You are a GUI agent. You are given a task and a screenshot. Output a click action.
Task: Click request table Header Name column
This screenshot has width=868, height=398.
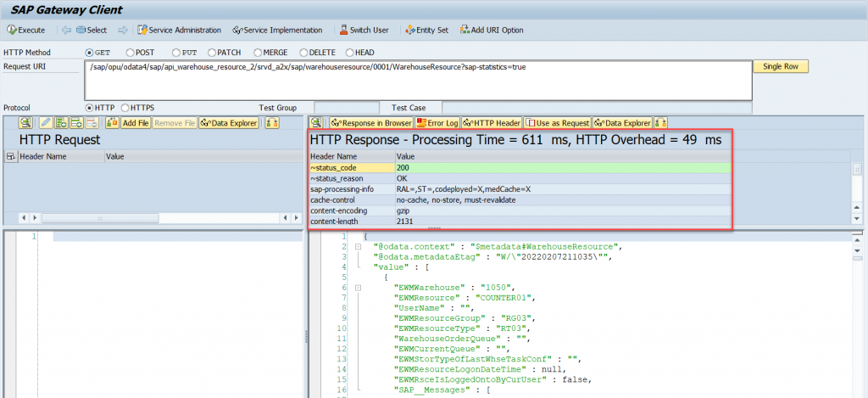point(61,156)
